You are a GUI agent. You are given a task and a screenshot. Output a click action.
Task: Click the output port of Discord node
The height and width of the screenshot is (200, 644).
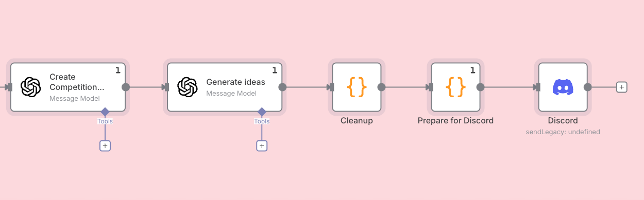coord(588,87)
